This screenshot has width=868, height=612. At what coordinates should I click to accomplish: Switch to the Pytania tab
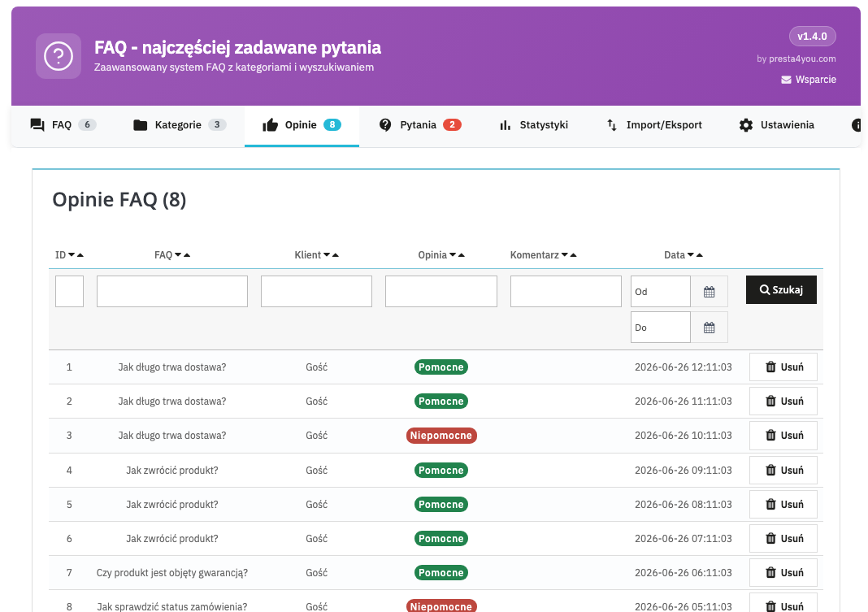[x=420, y=125]
